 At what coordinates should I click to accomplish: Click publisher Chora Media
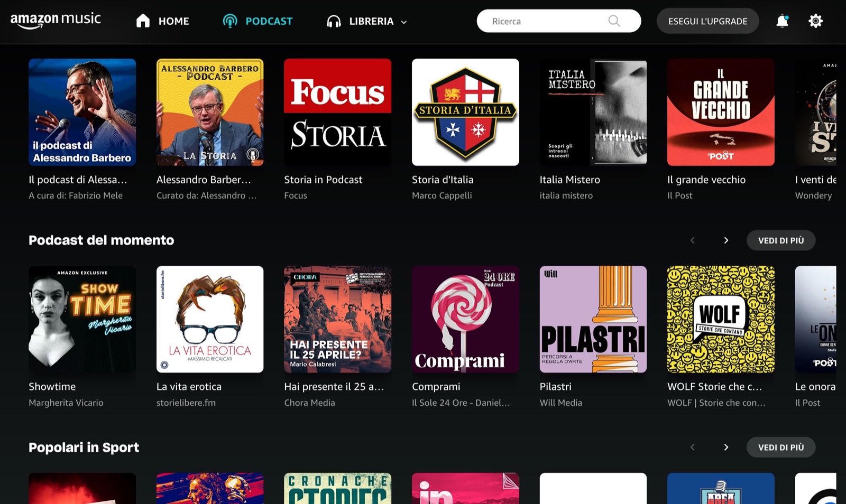[x=309, y=403]
